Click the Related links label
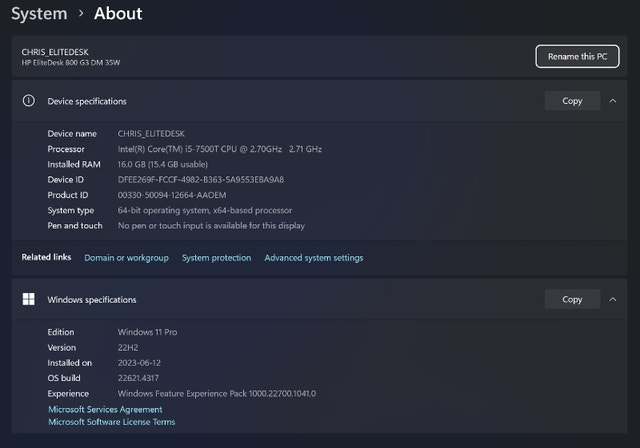This screenshot has height=448, width=640. coord(46,257)
